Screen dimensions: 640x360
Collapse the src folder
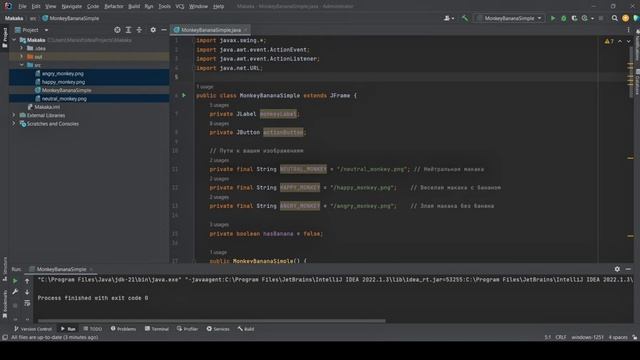22,65
